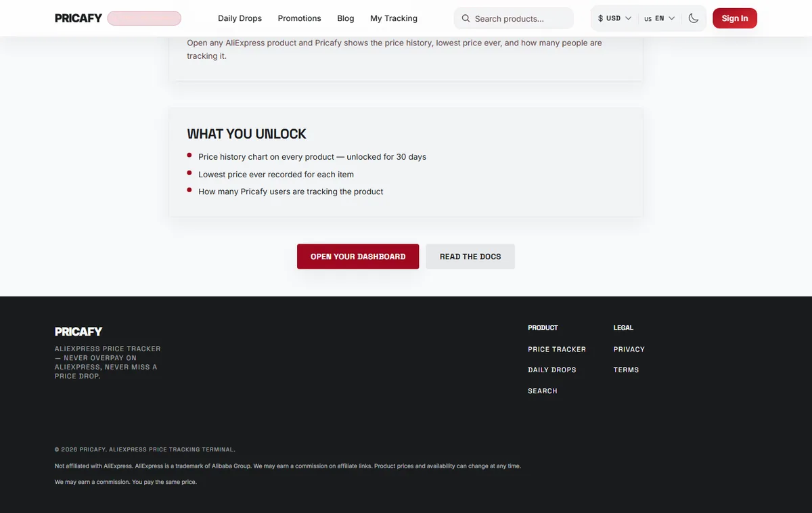Open Search footer link
The height and width of the screenshot is (513, 812).
click(543, 391)
